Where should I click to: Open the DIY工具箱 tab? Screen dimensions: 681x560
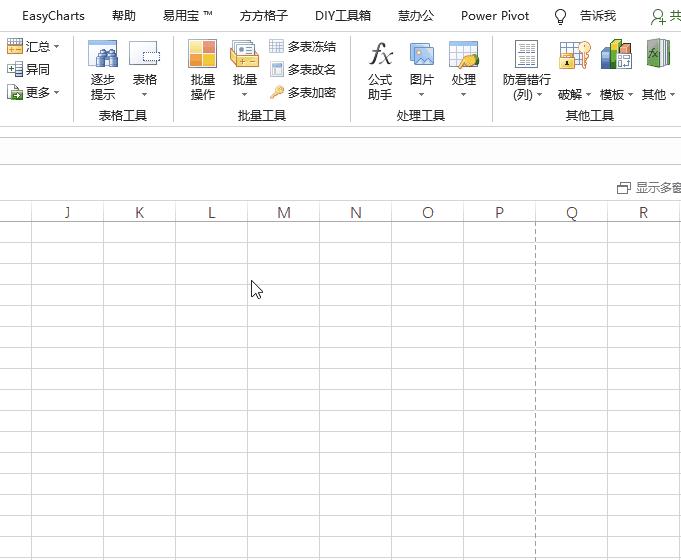[x=343, y=16]
